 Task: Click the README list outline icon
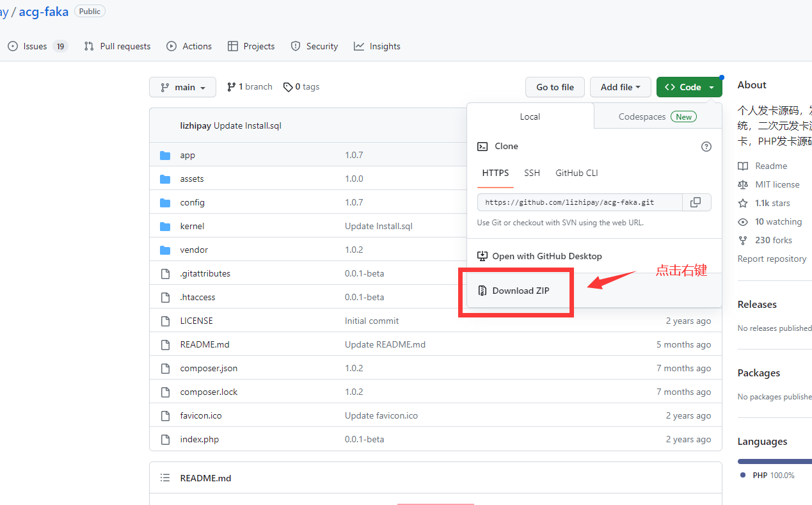165,478
